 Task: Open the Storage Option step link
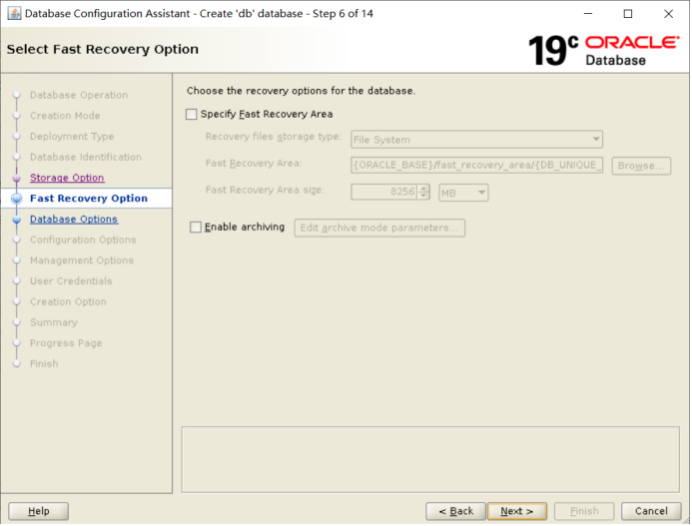[67, 178]
